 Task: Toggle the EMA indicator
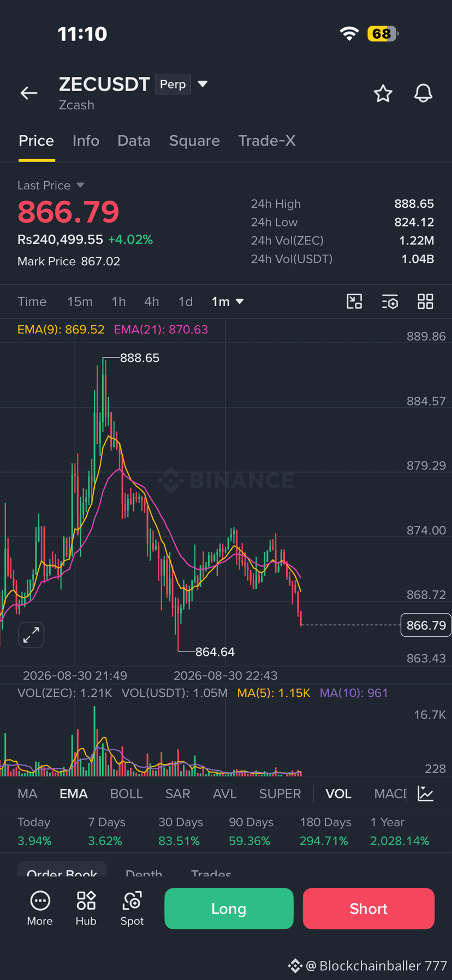point(74,794)
